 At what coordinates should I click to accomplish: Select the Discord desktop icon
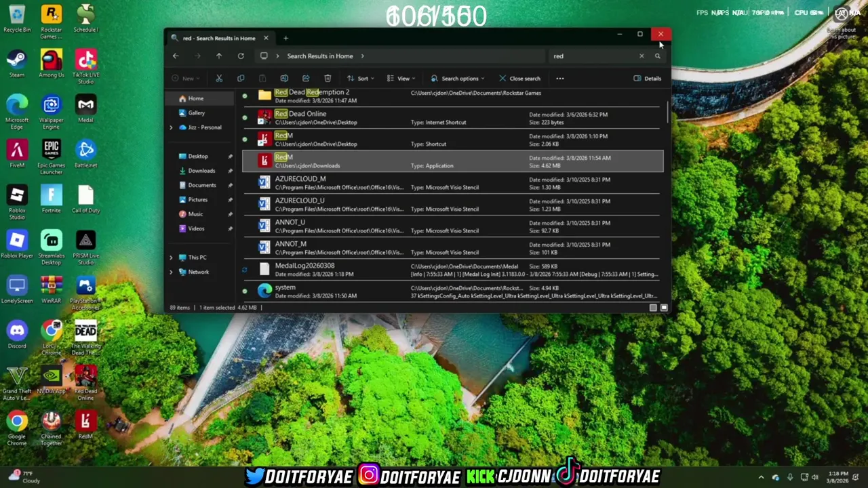[17, 334]
